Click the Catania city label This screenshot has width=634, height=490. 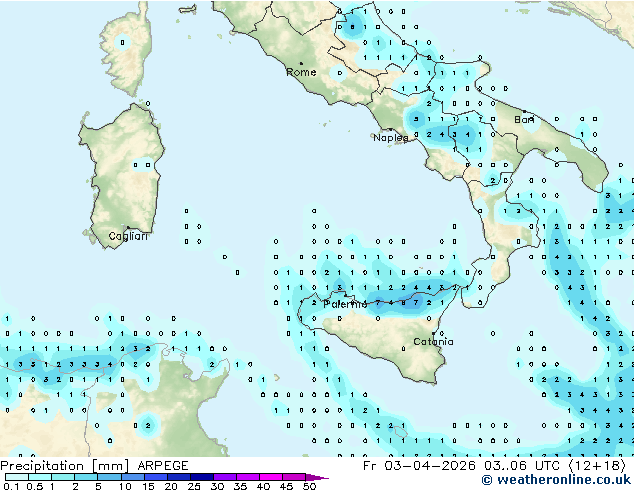(x=433, y=342)
